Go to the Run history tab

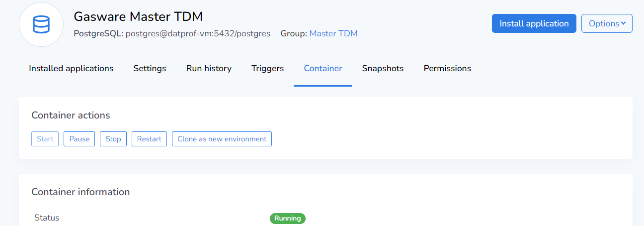pyautogui.click(x=209, y=68)
